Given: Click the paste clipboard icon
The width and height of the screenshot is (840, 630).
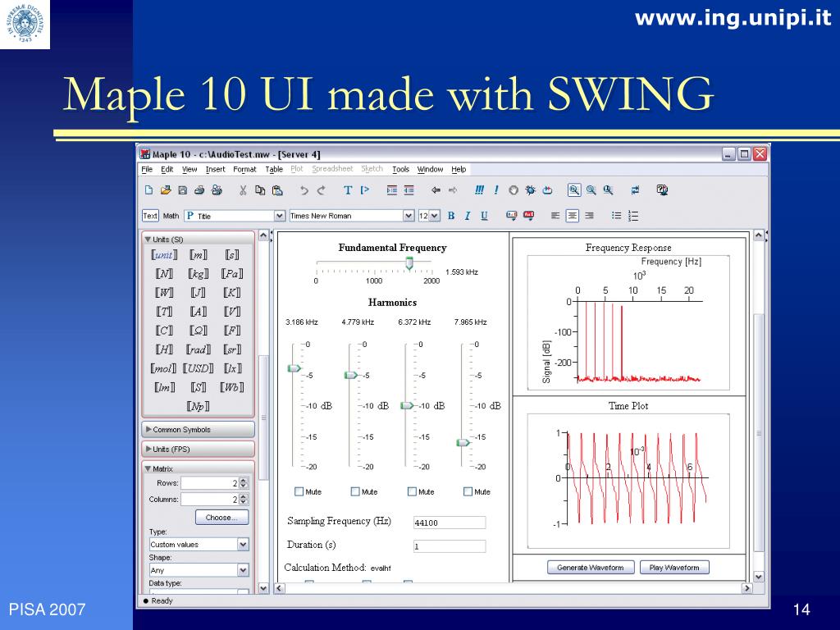Looking at the screenshot, I should tap(277, 189).
